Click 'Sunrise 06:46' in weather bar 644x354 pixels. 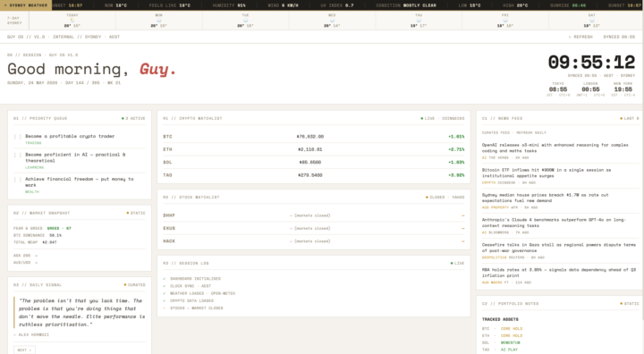(x=568, y=5)
